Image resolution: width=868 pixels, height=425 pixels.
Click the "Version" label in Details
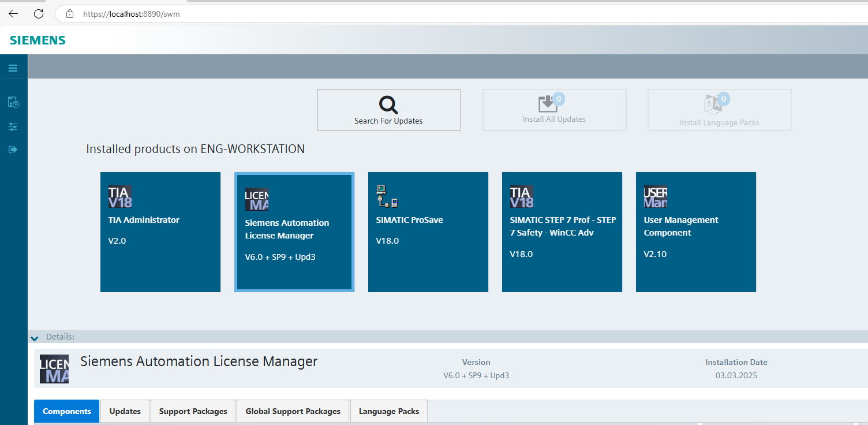[476, 362]
